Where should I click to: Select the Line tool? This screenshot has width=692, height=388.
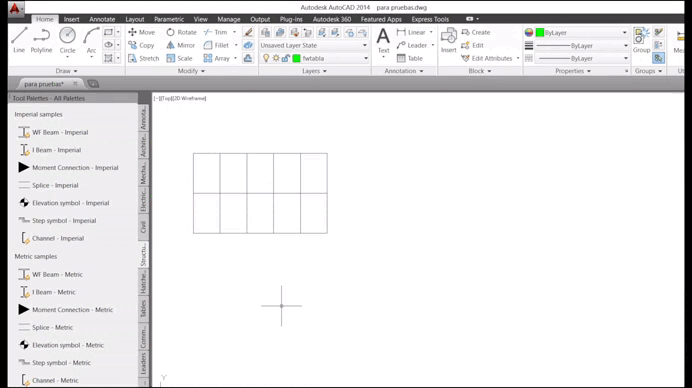(x=19, y=40)
